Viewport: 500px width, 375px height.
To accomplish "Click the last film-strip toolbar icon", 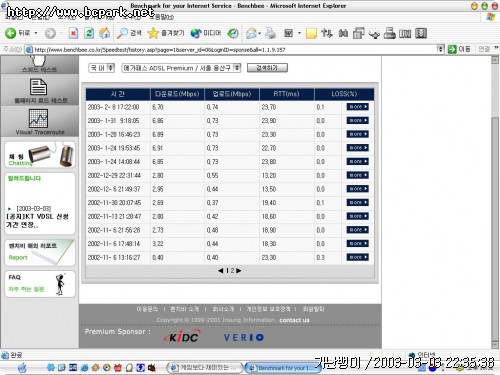I will click(421, 33).
